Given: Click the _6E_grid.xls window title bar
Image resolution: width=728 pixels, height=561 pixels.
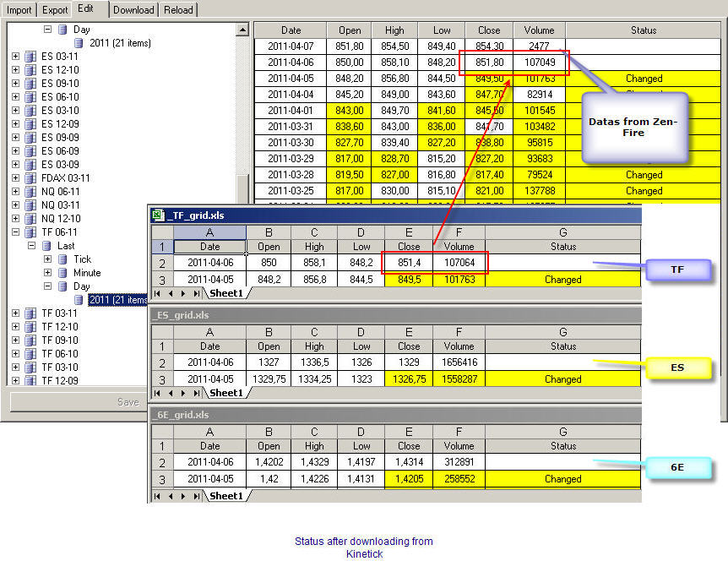Looking at the screenshot, I should click(x=396, y=415).
